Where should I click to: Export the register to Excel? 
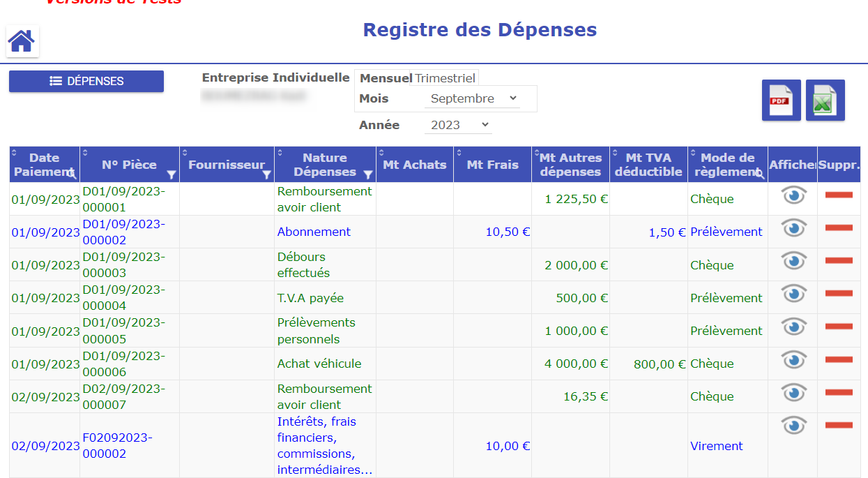825,100
